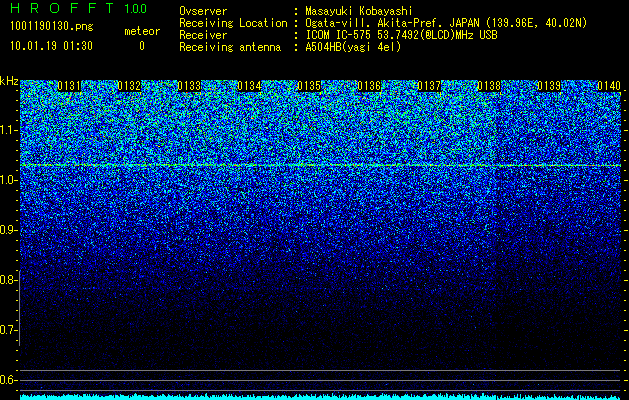Click the file name 1001190130.png
Viewport: 629px width, 400px height.
52,27
